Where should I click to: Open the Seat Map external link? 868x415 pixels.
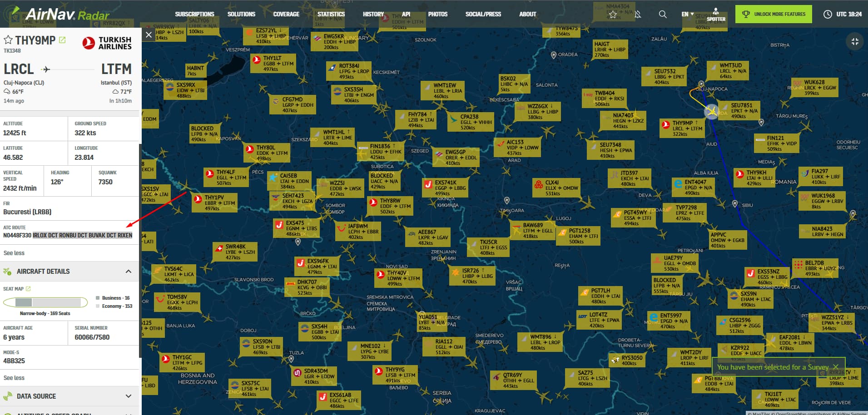click(x=28, y=289)
